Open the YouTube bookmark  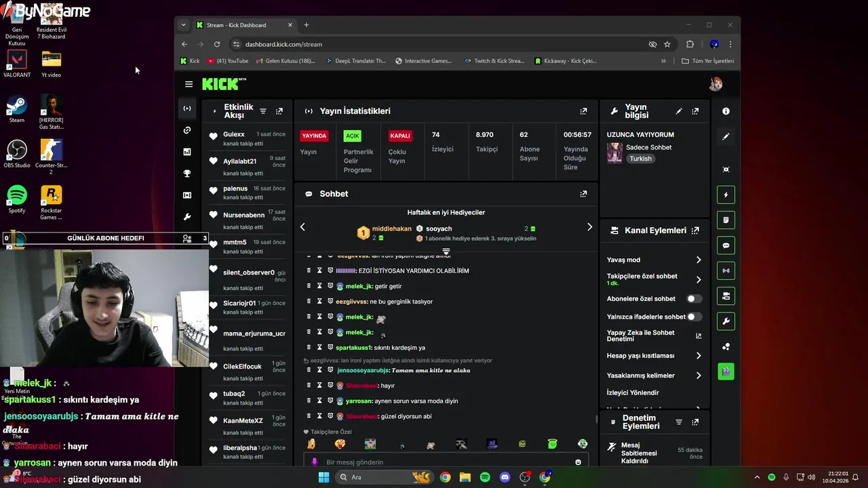(228, 61)
